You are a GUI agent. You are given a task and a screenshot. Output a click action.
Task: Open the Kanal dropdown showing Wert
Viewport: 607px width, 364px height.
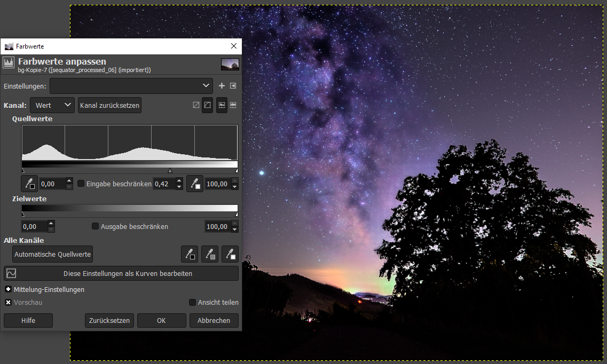52,105
